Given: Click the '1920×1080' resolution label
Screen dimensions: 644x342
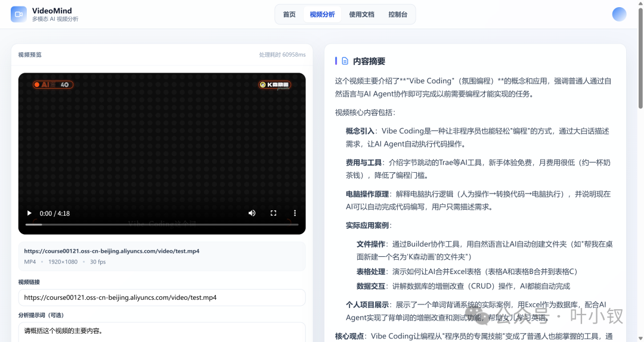Looking at the screenshot, I should click(63, 262).
